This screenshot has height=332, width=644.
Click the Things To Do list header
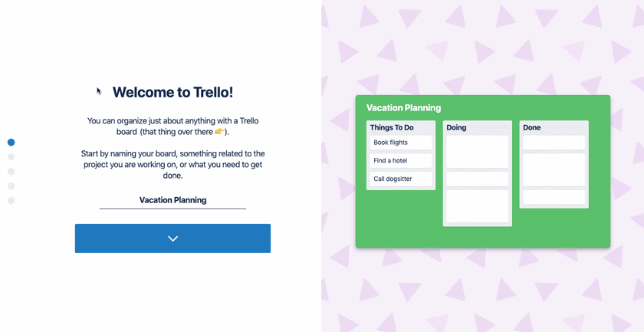point(392,127)
